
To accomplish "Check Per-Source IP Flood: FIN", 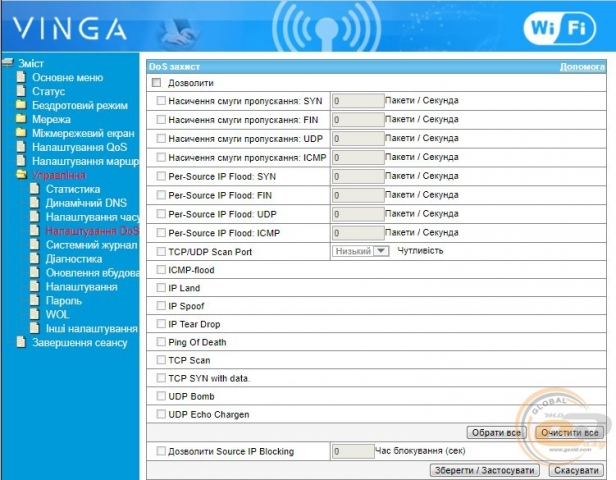I will click(161, 195).
